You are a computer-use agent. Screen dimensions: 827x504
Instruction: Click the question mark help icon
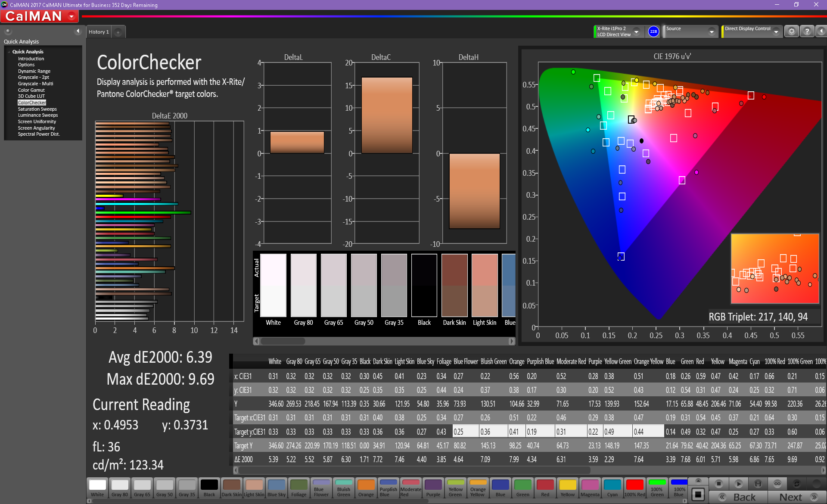tap(807, 31)
